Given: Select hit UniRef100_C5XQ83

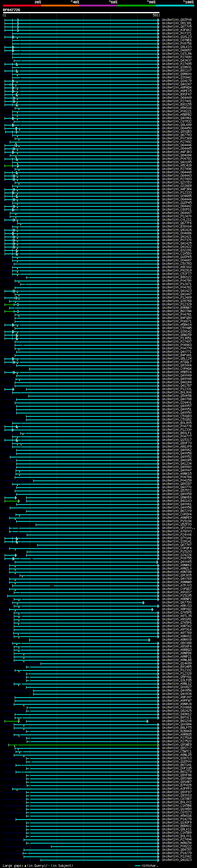Looking at the screenshot, I should (177, 416).
